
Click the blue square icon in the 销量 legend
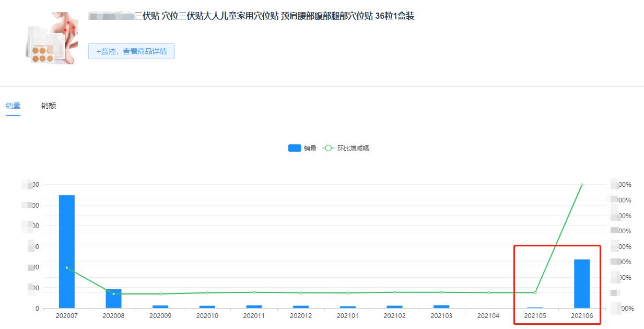click(x=294, y=148)
